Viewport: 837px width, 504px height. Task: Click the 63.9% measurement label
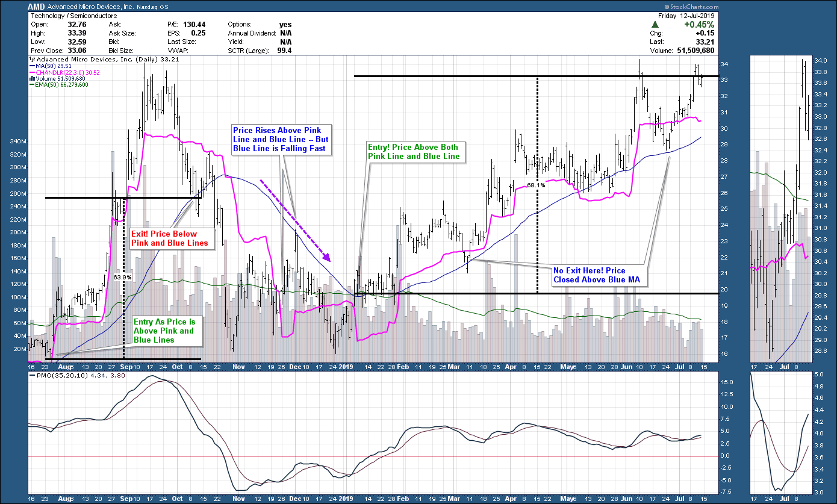tap(122, 278)
